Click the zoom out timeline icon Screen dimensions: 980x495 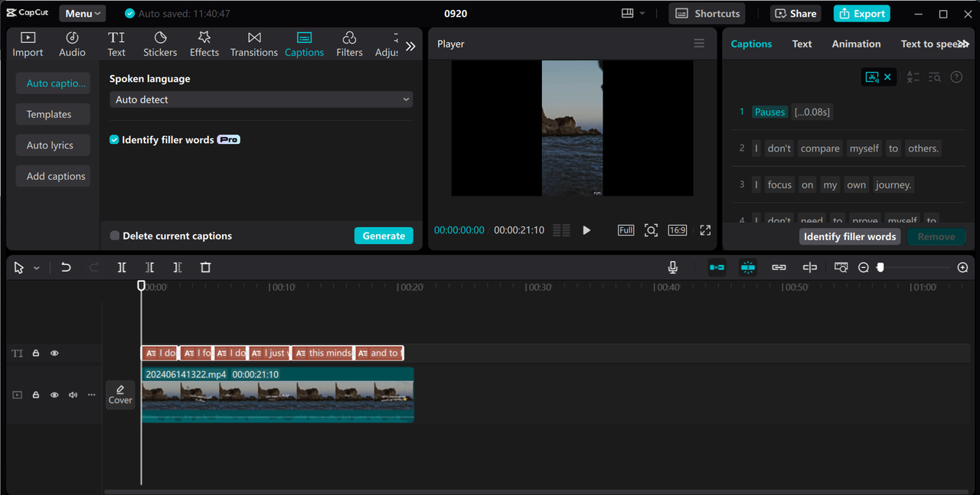click(864, 267)
